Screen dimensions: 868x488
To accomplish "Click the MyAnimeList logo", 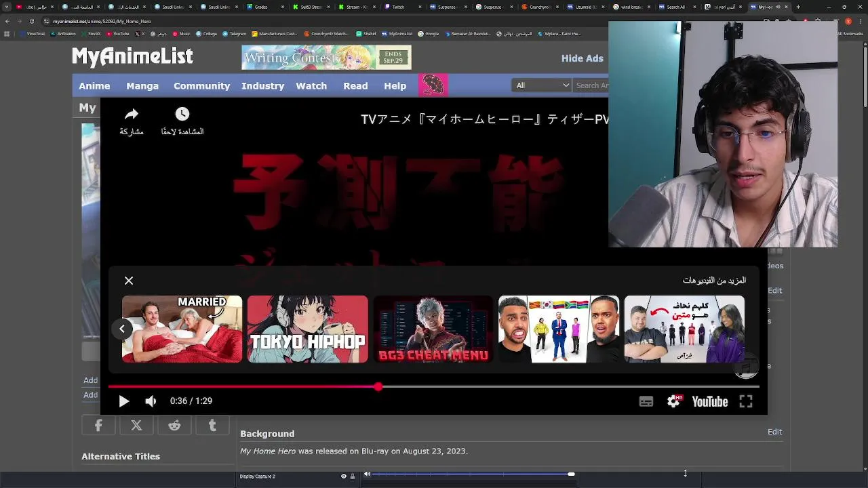I will click(132, 56).
